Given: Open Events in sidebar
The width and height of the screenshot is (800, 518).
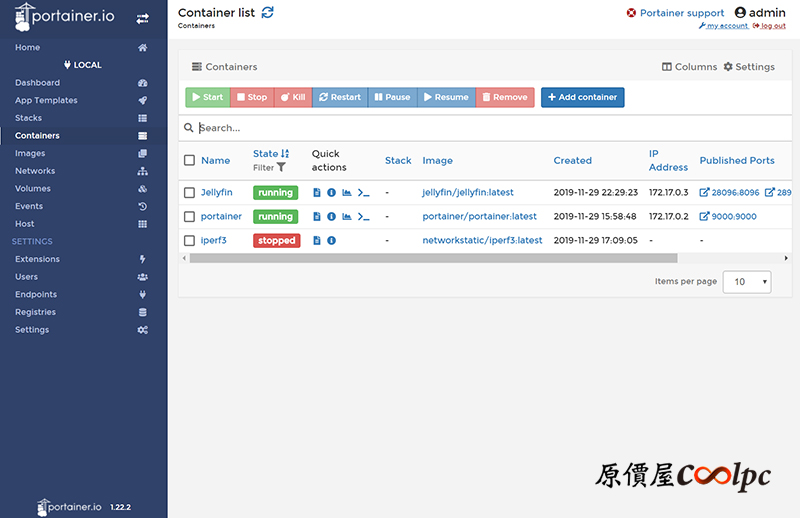Looking at the screenshot, I should [x=84, y=206].
